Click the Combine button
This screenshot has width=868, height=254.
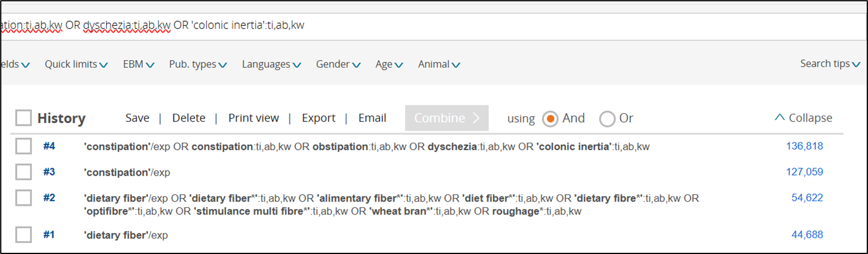(446, 118)
